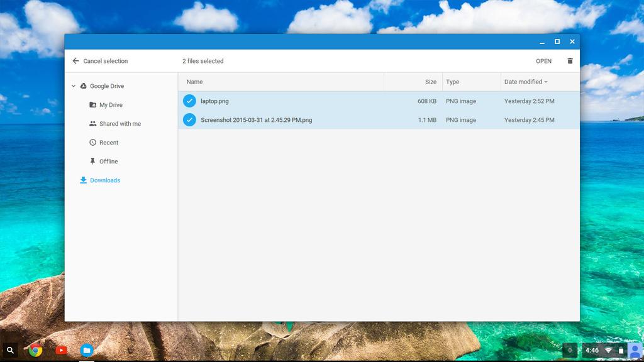The width and height of the screenshot is (644, 362).
Task: Click the laptop.png file name
Action: tap(215, 101)
